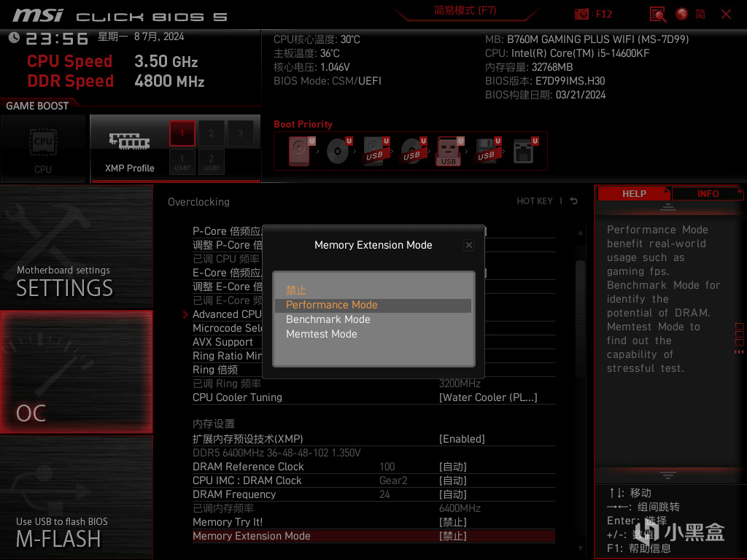Open DRAM Reference Clock 自动 dropdown

[452, 467]
